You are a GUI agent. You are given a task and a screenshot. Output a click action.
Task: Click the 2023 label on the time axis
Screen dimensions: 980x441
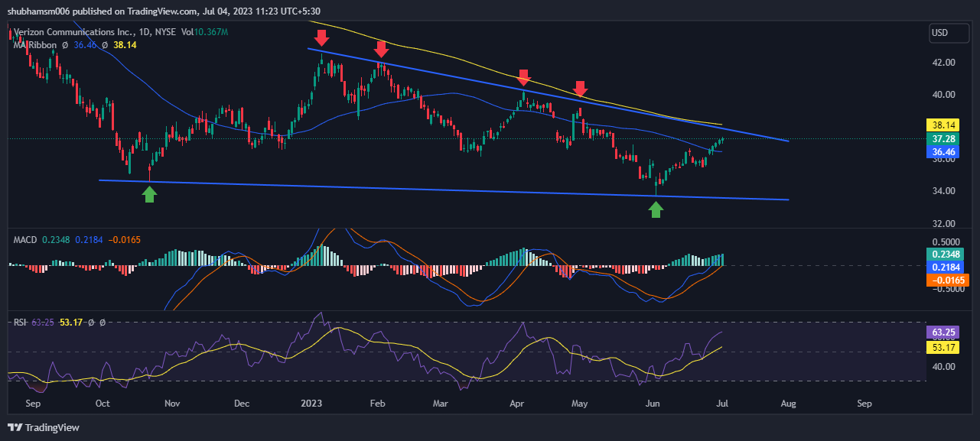point(311,403)
